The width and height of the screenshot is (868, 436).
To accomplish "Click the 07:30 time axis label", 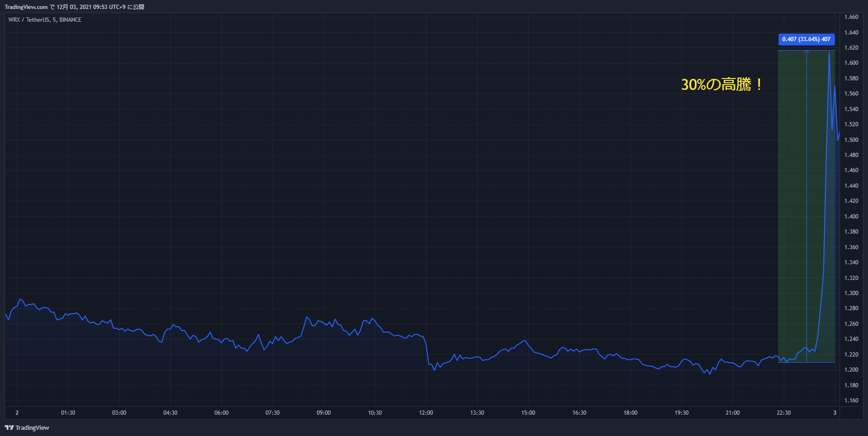I will [273, 413].
